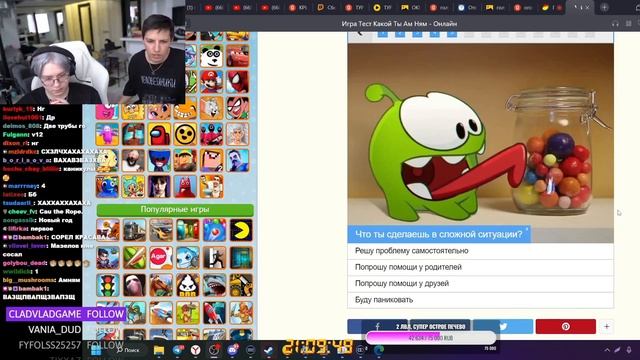Viewport: 640px width, 360px height.
Task: Open the Hello Neighbor game icon
Action: pyautogui.click(x=238, y=160)
